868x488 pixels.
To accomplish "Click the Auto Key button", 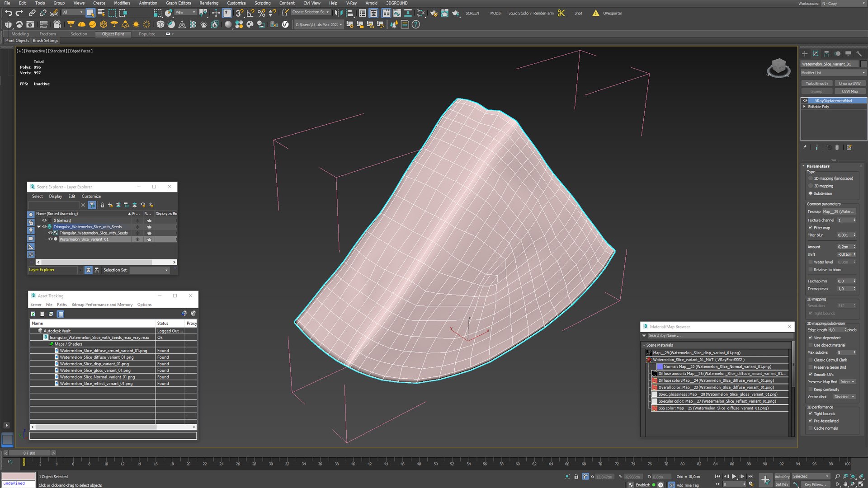I will 782,476.
